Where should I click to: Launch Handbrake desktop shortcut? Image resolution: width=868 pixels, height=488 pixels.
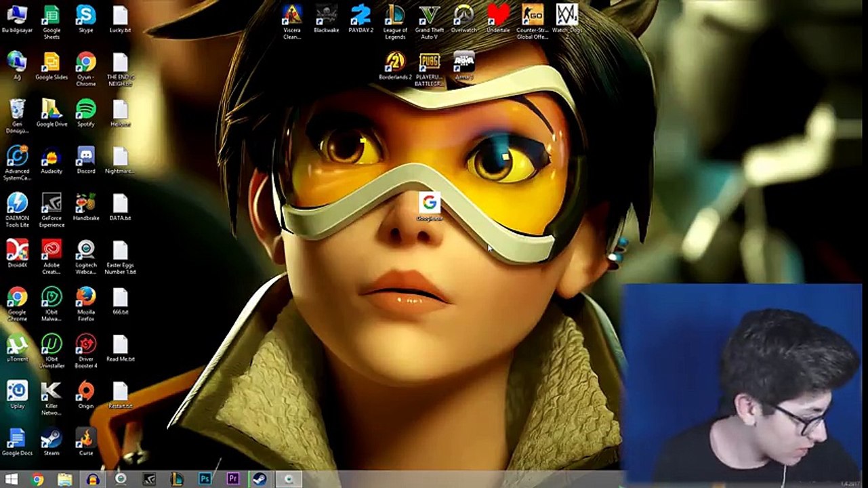pos(85,207)
